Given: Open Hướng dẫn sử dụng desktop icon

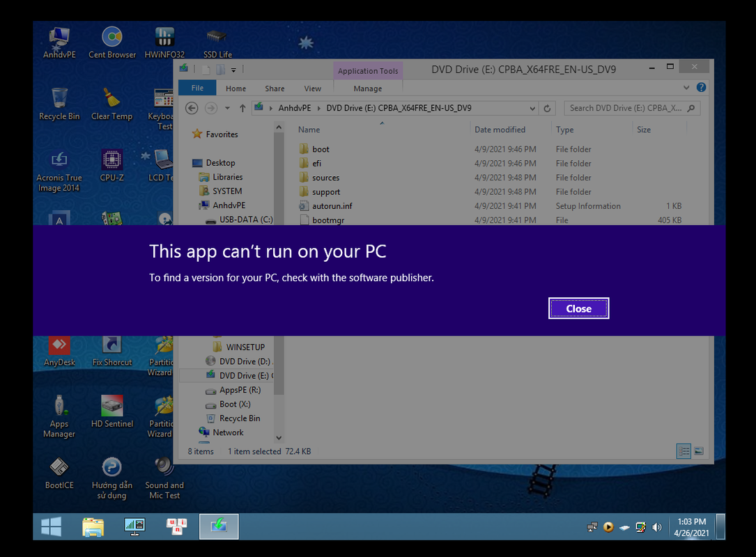Looking at the screenshot, I should coord(112,478).
